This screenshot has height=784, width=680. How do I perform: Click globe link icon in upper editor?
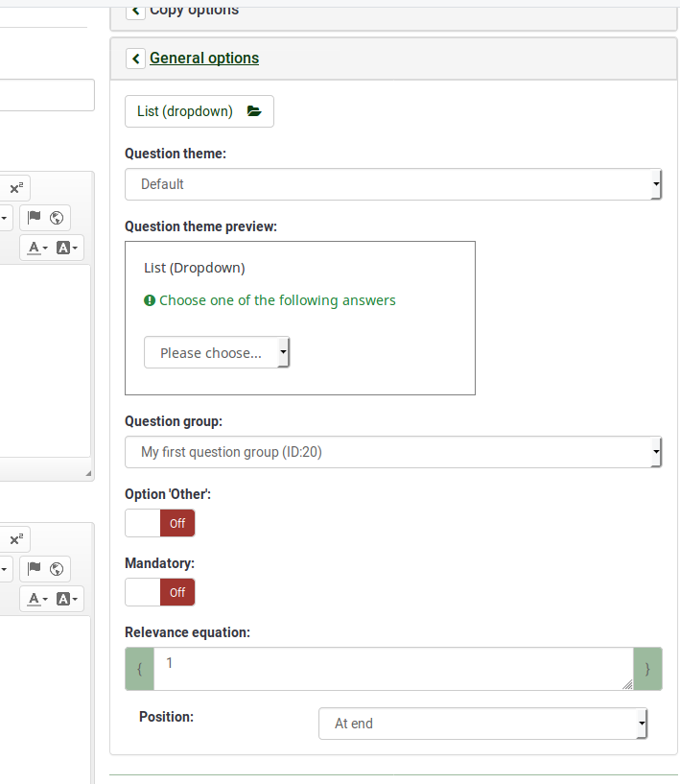57,218
